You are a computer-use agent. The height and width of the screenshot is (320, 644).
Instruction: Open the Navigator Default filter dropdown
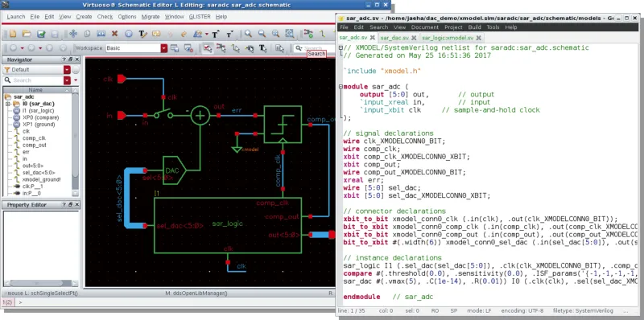[x=67, y=70]
